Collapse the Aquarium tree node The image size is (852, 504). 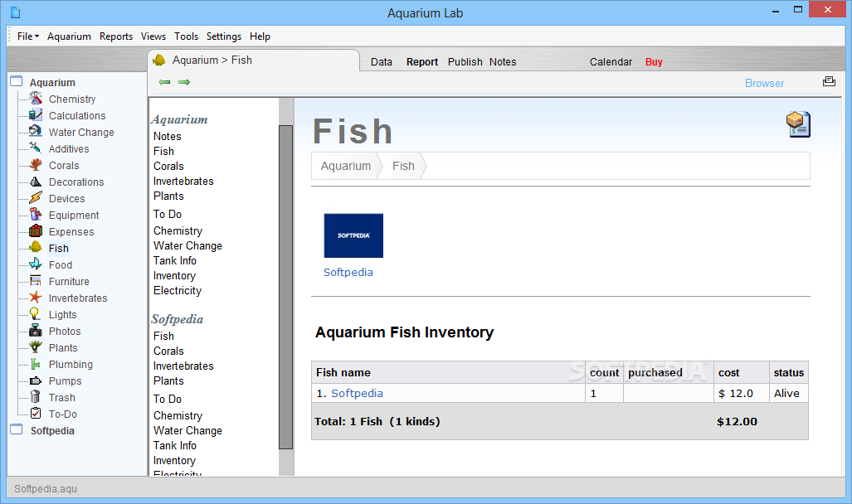coord(17,81)
